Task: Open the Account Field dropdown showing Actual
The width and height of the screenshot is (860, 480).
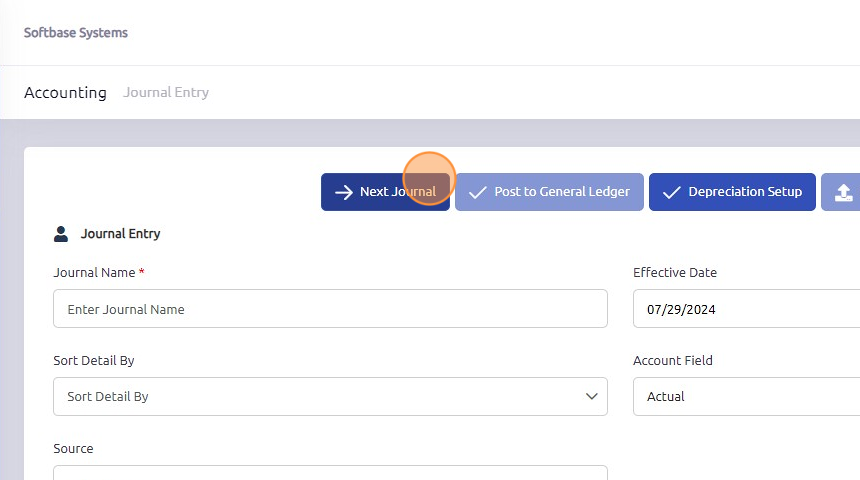Action: 746,396
